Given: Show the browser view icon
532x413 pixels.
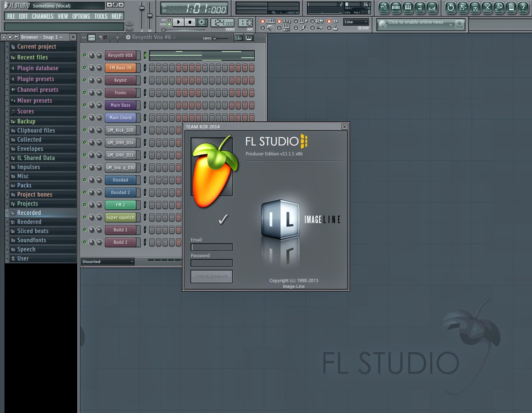Looking at the screenshot, I should [420, 7].
